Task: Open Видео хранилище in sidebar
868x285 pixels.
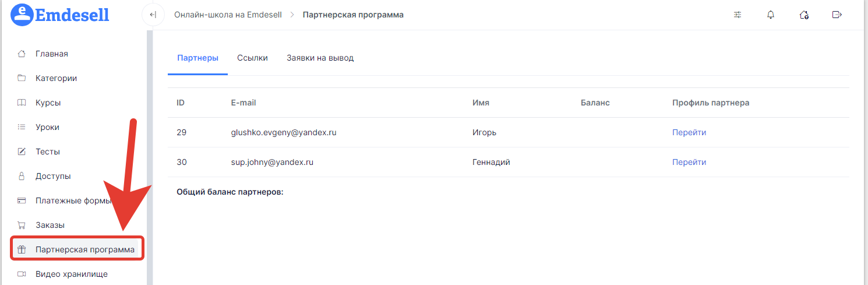Action: (x=71, y=274)
